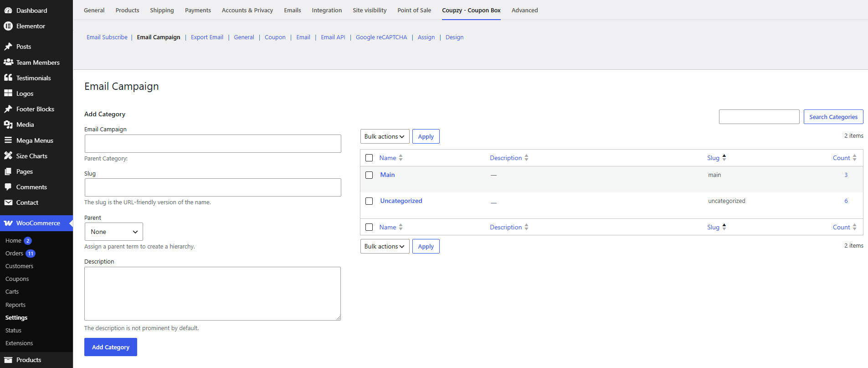The width and height of the screenshot is (868, 368).
Task: Click the Contact envelope icon
Action: 8,202
